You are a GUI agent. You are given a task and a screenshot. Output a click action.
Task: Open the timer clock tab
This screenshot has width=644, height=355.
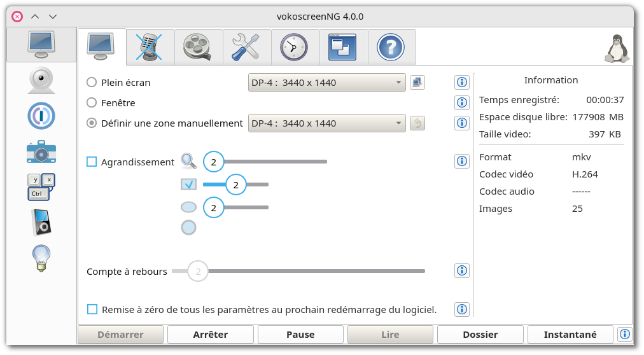pos(294,47)
